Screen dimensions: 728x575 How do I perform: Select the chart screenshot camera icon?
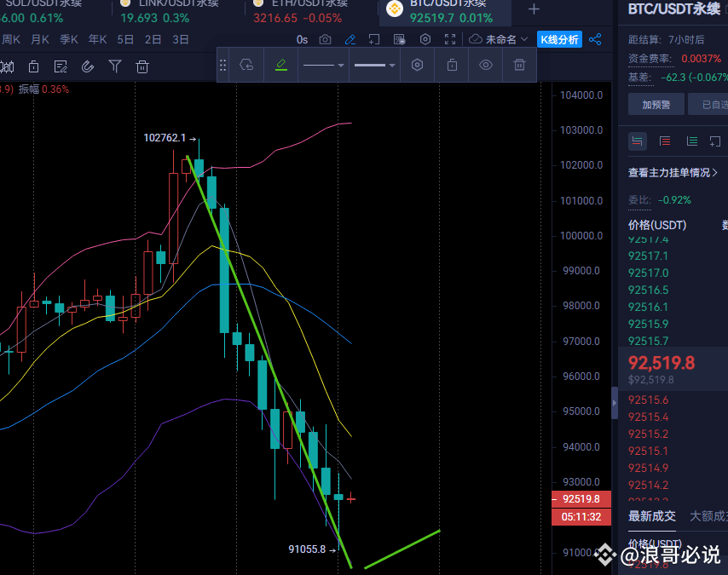pyautogui.click(x=325, y=39)
